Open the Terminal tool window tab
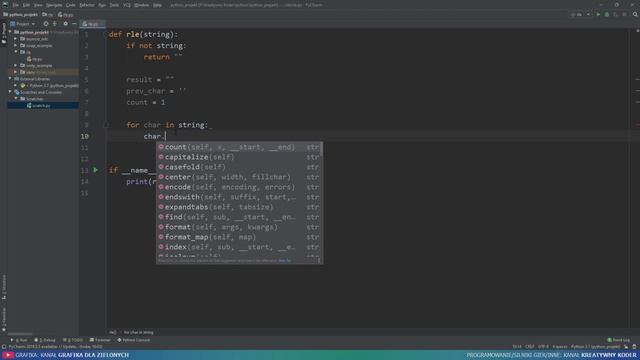Image resolution: width=640 pixels, height=360 pixels. [x=100, y=340]
